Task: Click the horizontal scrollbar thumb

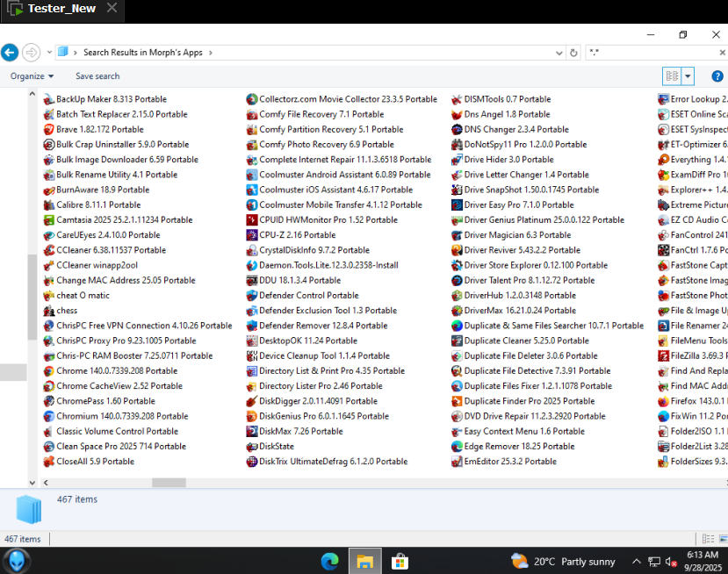Action: 169,483
